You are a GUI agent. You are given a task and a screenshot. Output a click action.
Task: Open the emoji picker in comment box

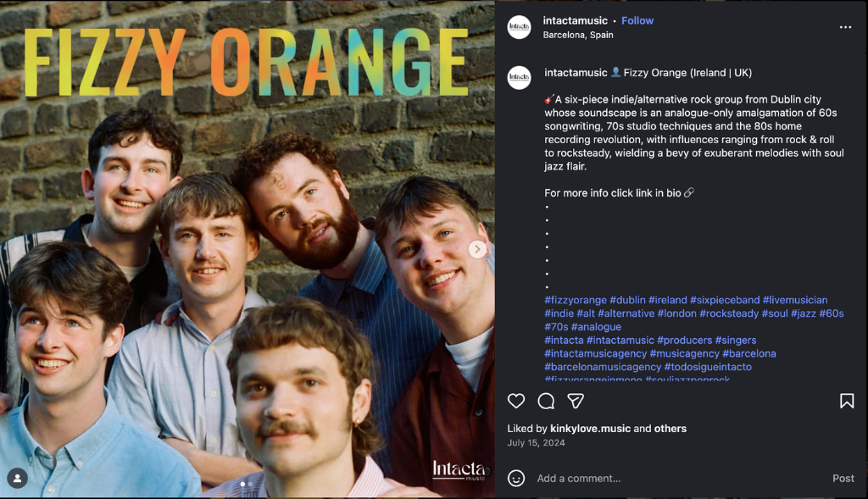516,478
